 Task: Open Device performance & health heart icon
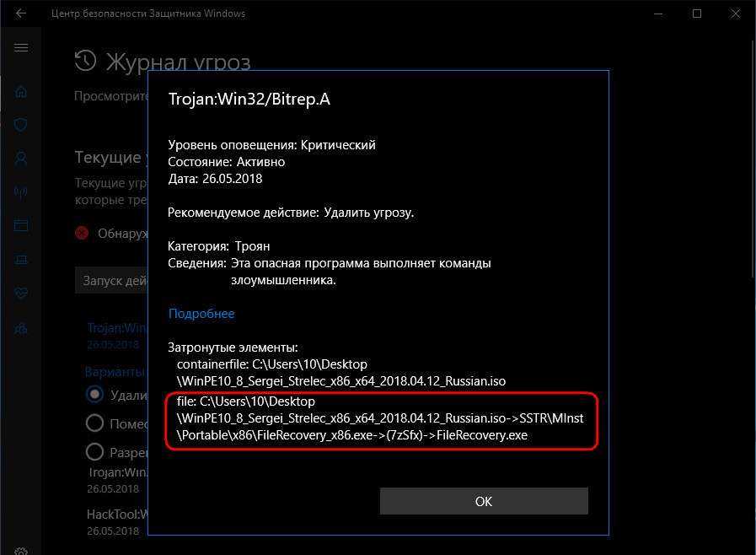tap(21, 293)
